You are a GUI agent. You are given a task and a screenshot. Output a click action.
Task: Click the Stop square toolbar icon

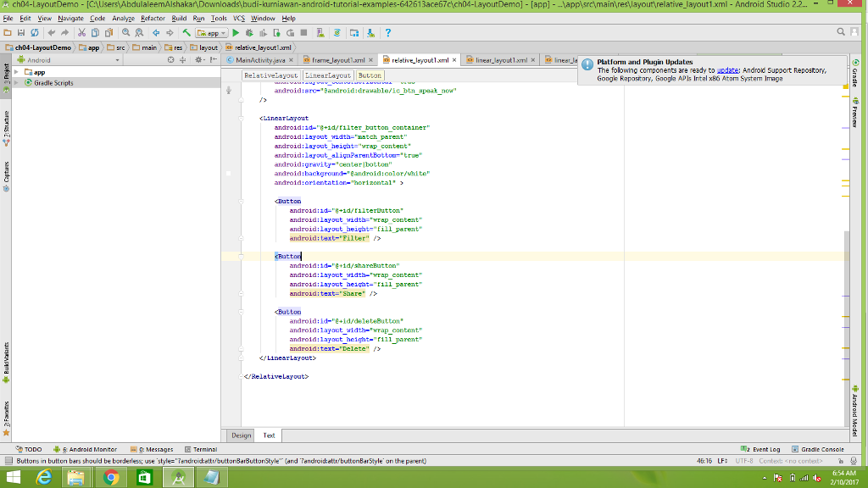pos(304,33)
